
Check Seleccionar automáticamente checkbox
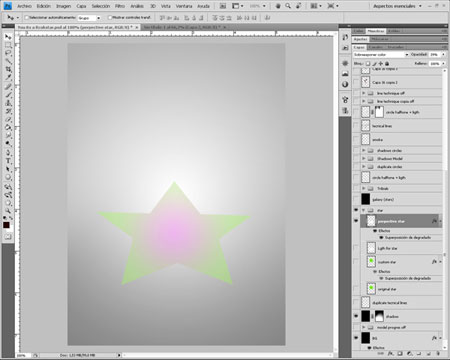click(x=27, y=17)
